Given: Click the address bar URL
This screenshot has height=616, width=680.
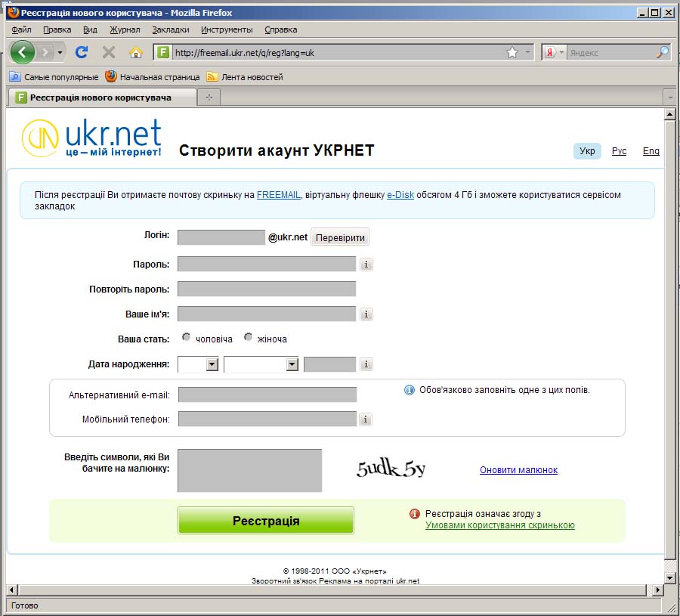Looking at the screenshot, I should [x=244, y=53].
